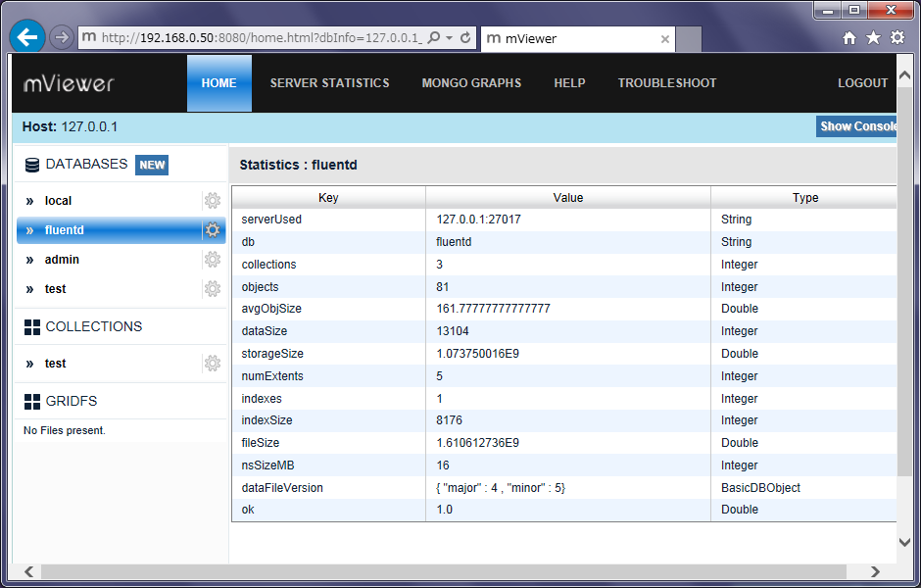Open the browser home icon
The image size is (921, 588).
pyautogui.click(x=849, y=38)
